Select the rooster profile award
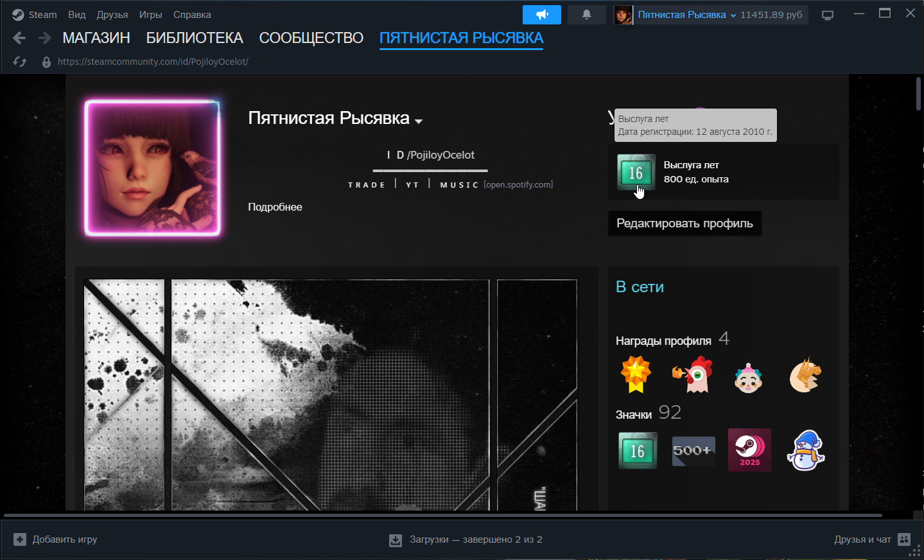 pyautogui.click(x=692, y=374)
